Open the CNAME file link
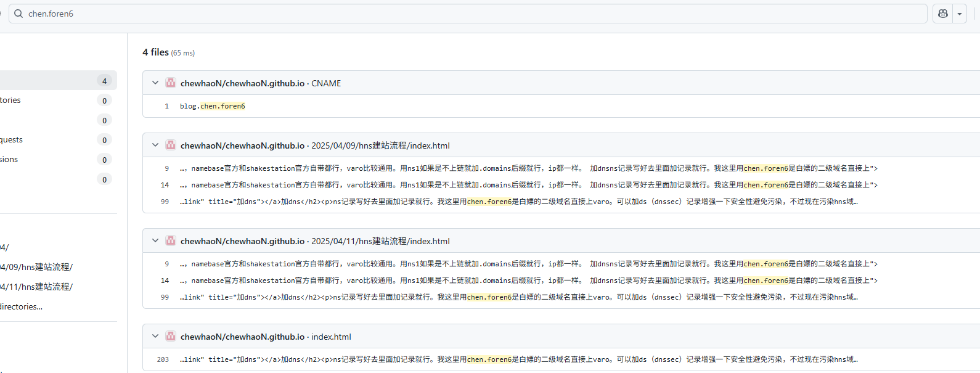Viewport: 980px width, 373px height. [x=326, y=83]
